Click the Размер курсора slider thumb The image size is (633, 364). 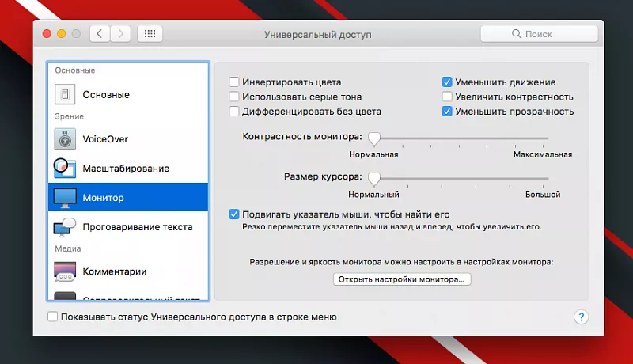[374, 178]
